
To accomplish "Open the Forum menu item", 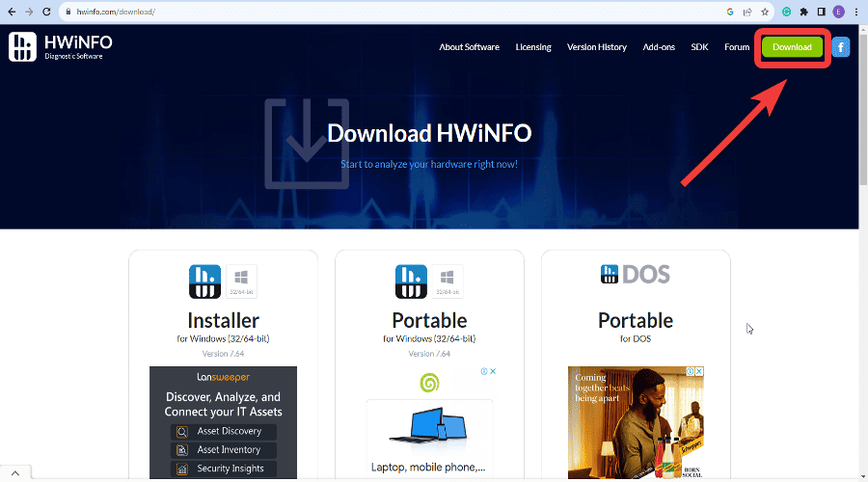I will (x=737, y=47).
